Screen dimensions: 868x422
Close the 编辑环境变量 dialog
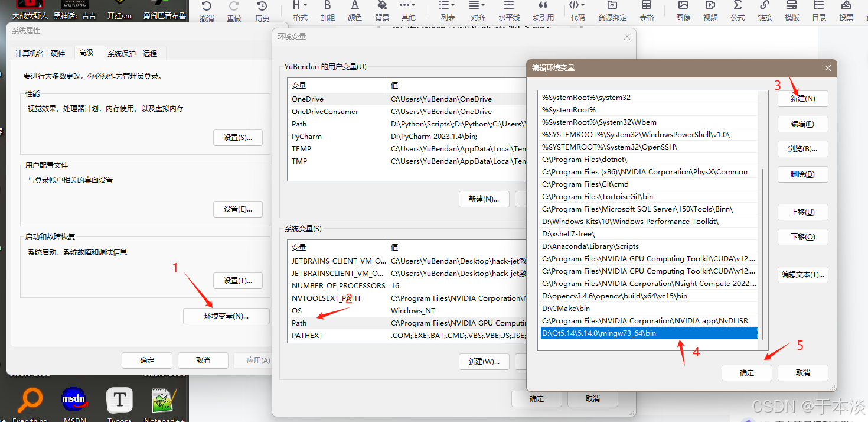(x=827, y=68)
